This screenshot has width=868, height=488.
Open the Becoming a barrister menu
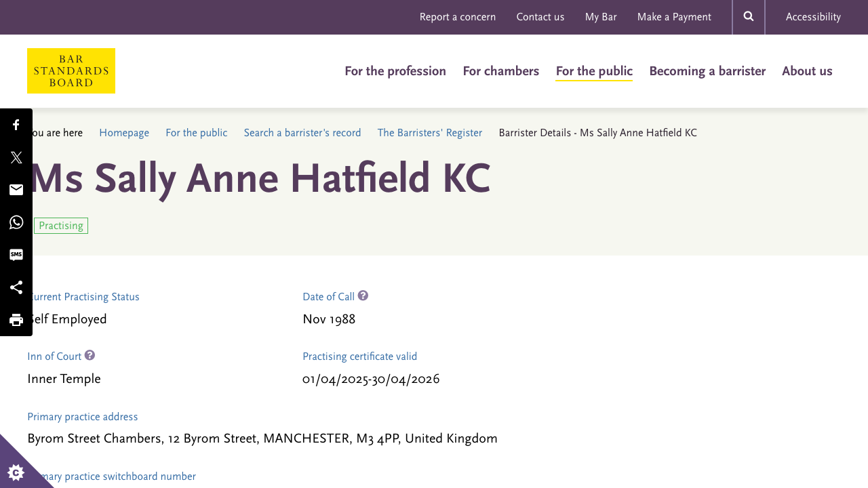point(707,71)
